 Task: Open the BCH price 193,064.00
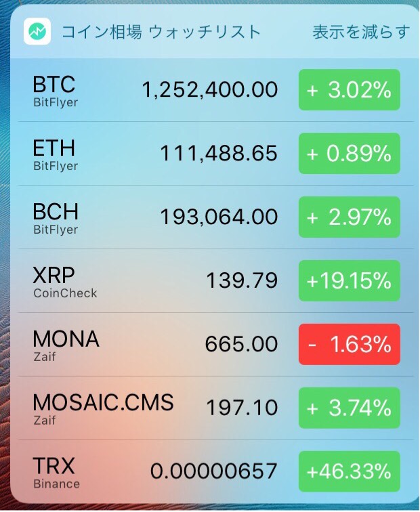click(219, 217)
